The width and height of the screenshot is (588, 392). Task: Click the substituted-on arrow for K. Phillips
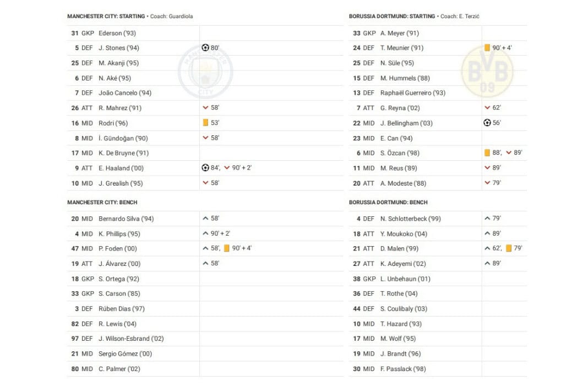pyautogui.click(x=205, y=233)
